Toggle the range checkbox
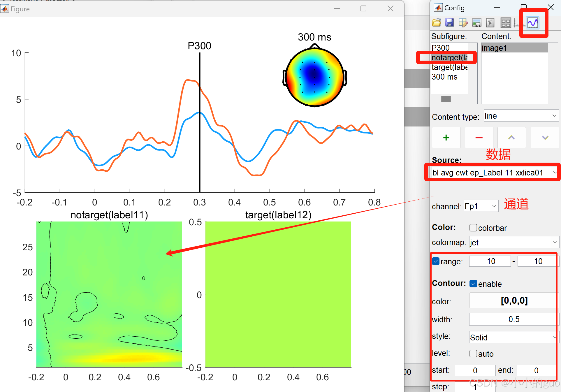Screen dimensions: 561x392 (436, 261)
